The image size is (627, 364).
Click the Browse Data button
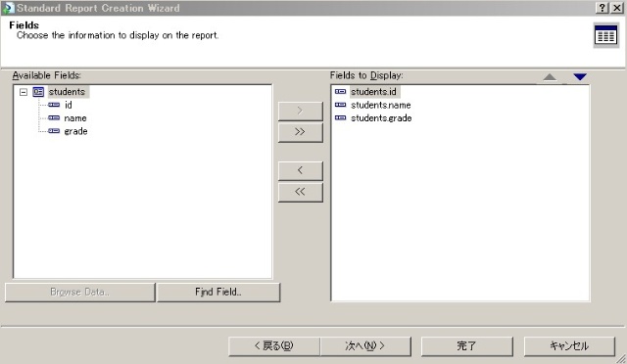pos(80,292)
